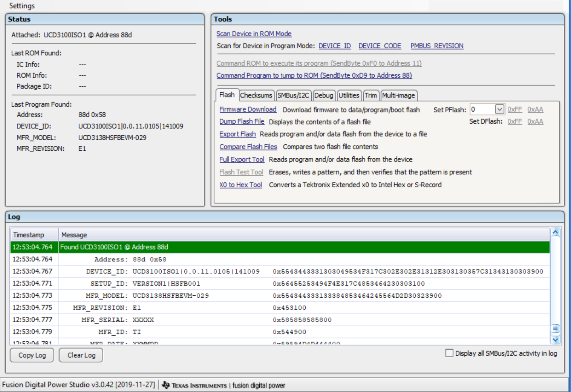The image size is (571, 392).
Task: Click timestamp 12:53:04.771
Action: (32, 284)
